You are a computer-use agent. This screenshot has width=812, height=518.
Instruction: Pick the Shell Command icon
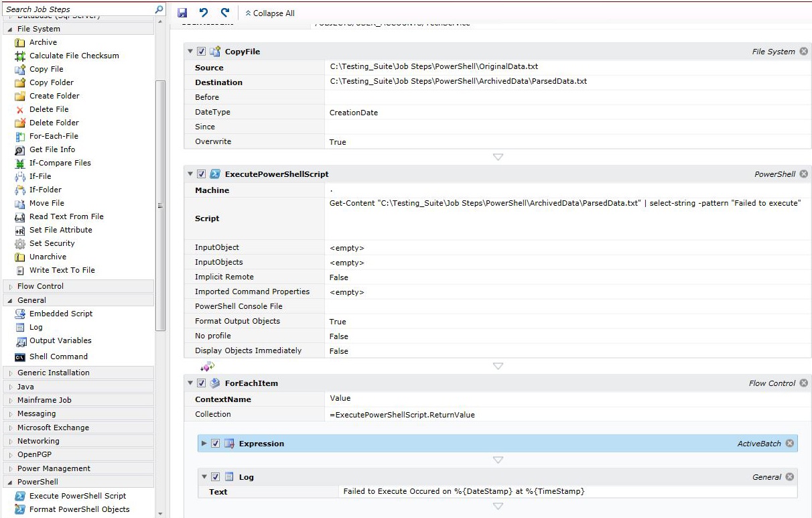[x=20, y=357]
